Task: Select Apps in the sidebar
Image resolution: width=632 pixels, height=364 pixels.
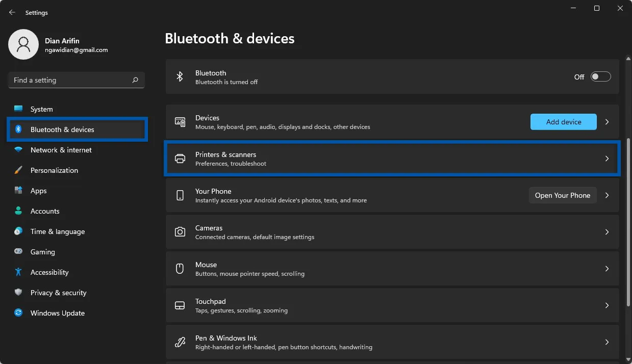Action: (38, 191)
